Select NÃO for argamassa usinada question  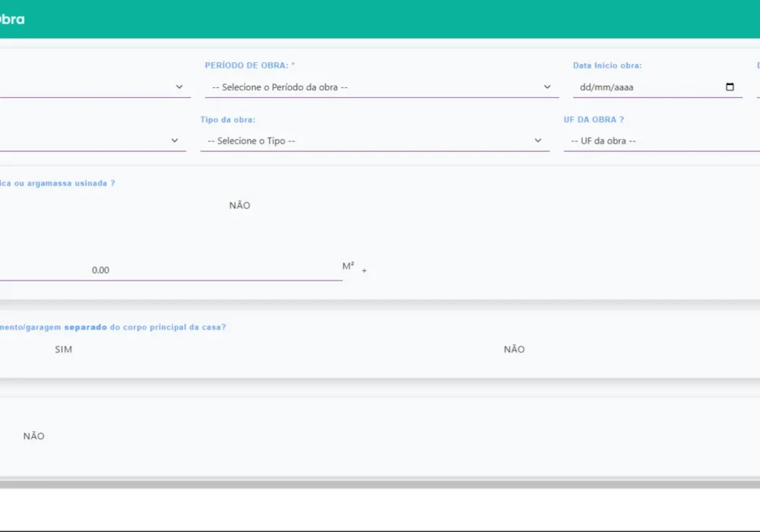click(x=239, y=205)
